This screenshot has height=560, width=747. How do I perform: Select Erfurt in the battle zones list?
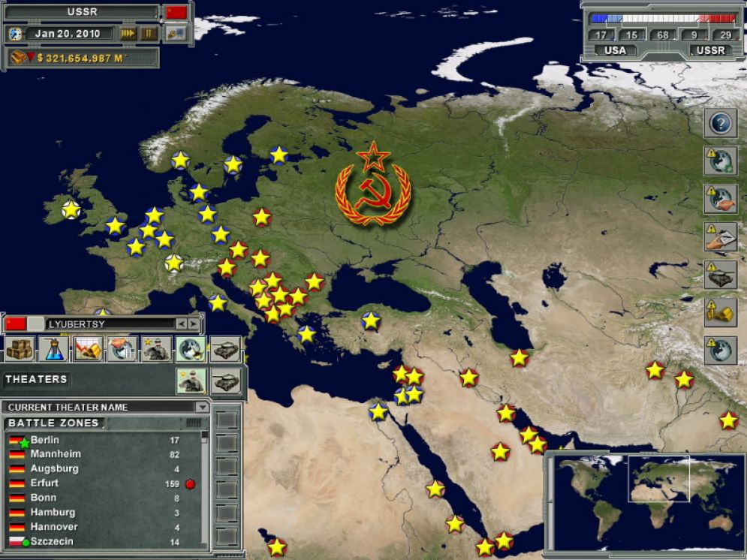pos(44,483)
